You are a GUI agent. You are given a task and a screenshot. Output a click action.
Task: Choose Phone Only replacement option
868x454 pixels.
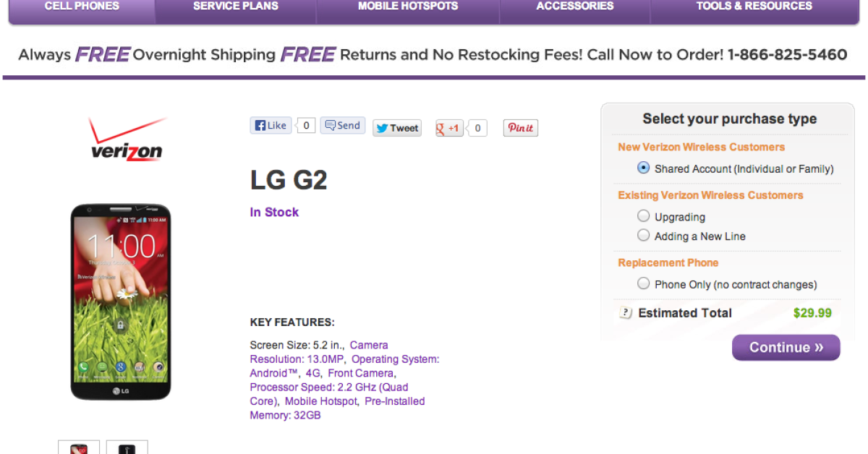[x=643, y=283]
